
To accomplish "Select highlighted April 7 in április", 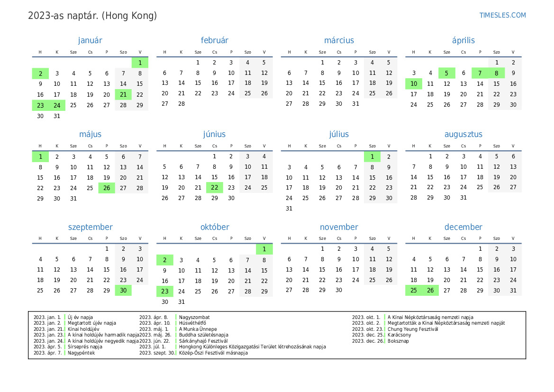I will point(480,73).
